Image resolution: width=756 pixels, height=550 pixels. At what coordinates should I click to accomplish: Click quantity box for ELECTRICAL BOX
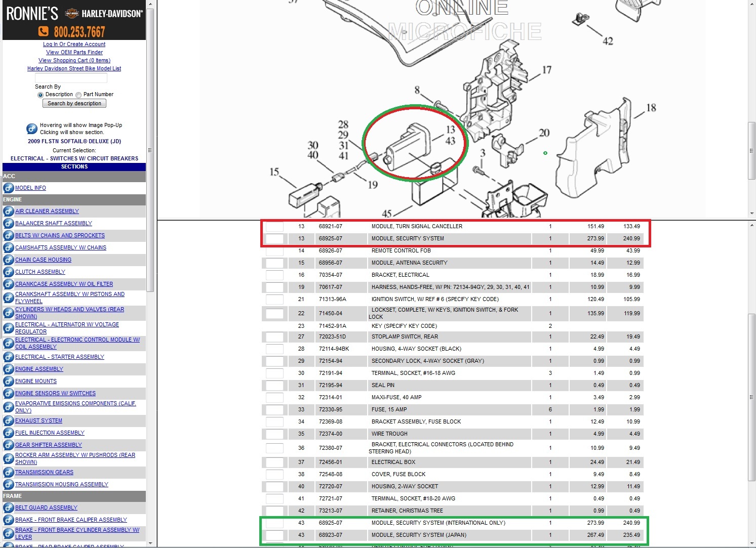(x=274, y=462)
